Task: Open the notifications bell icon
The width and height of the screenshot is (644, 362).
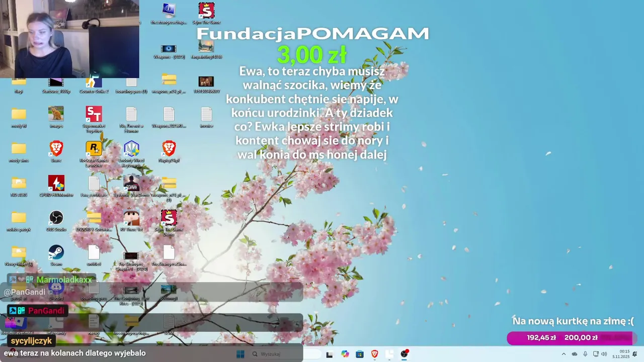Action: click(x=635, y=354)
